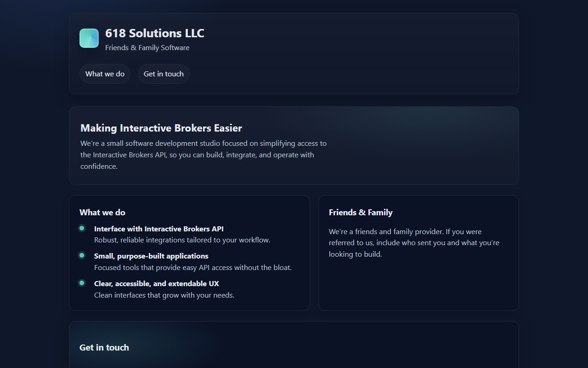Screen dimensions: 588x368
Task: Click the Making Interactive Brokers Easier heading
Action: click(161, 128)
